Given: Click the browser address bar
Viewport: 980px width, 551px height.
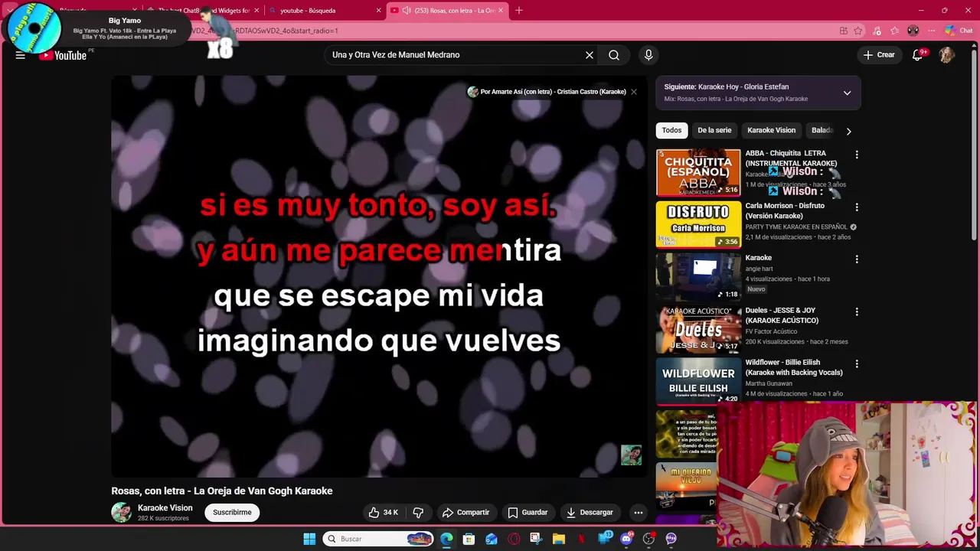Looking at the screenshot, I should pyautogui.click(x=505, y=31).
